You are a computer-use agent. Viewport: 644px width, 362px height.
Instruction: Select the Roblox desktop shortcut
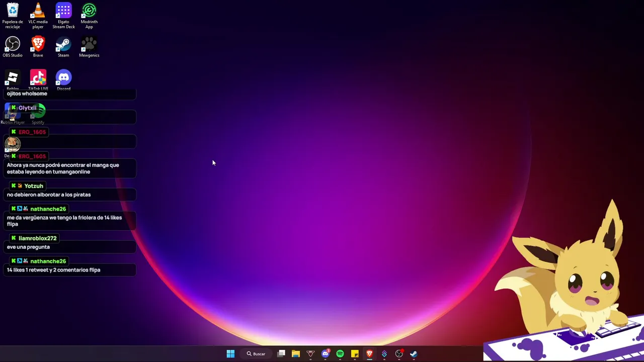(13, 79)
